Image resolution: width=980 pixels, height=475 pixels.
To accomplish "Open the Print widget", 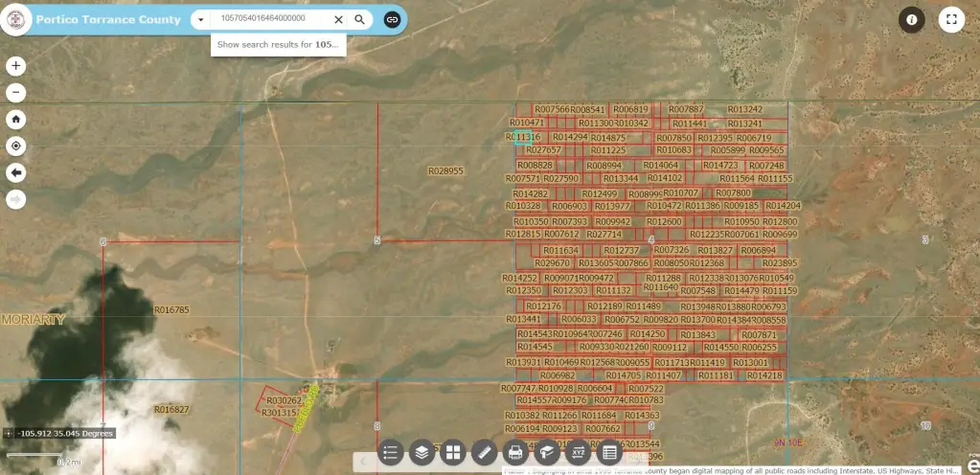I will tap(515, 452).
